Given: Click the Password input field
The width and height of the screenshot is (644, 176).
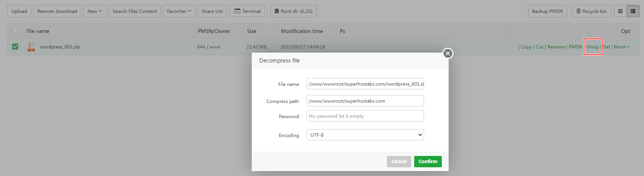Looking at the screenshot, I should (x=365, y=116).
